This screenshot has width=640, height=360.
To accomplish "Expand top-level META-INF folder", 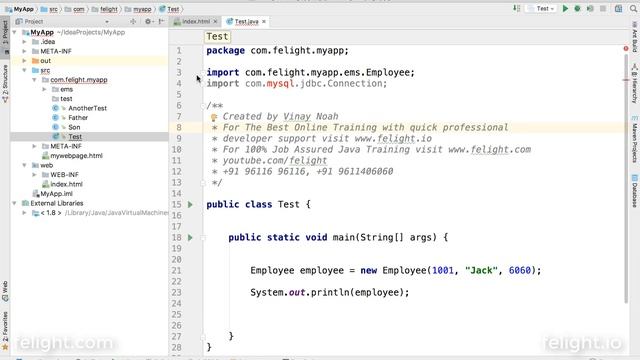I will tap(24, 51).
